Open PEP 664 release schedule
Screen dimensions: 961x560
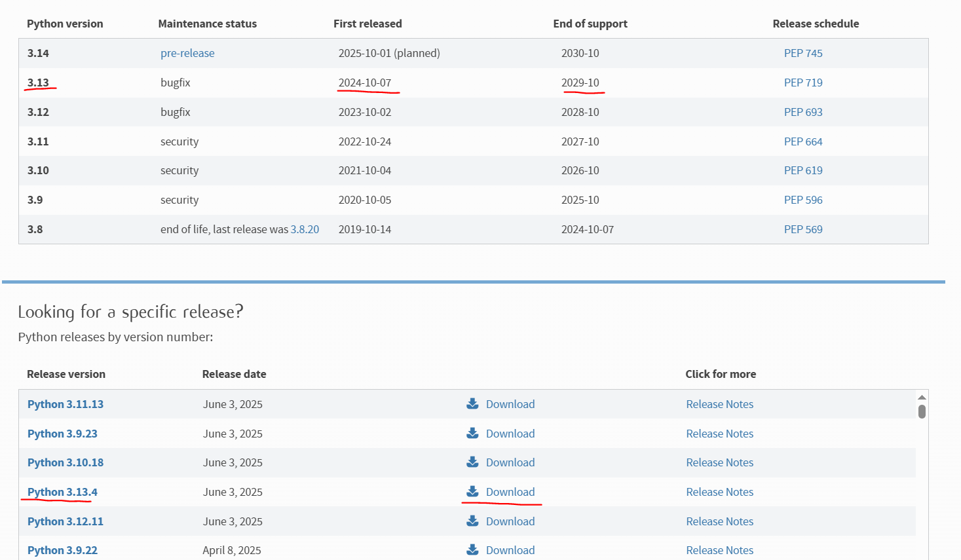(x=803, y=141)
